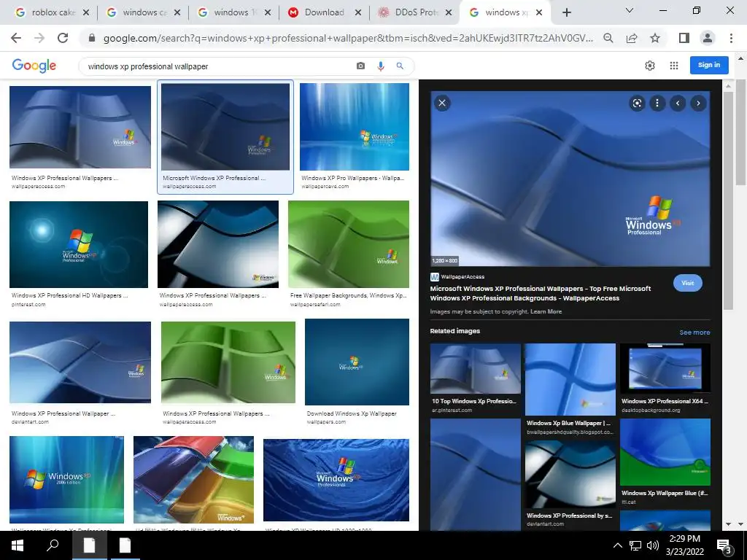Image resolution: width=747 pixels, height=560 pixels.
Task: Open preview panel more options menu
Action: tap(657, 104)
